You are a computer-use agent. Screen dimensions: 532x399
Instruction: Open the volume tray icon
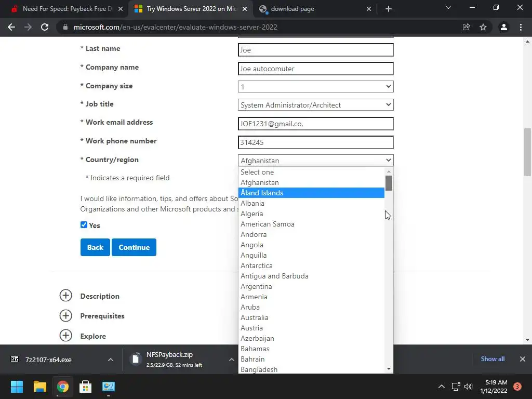click(x=468, y=387)
